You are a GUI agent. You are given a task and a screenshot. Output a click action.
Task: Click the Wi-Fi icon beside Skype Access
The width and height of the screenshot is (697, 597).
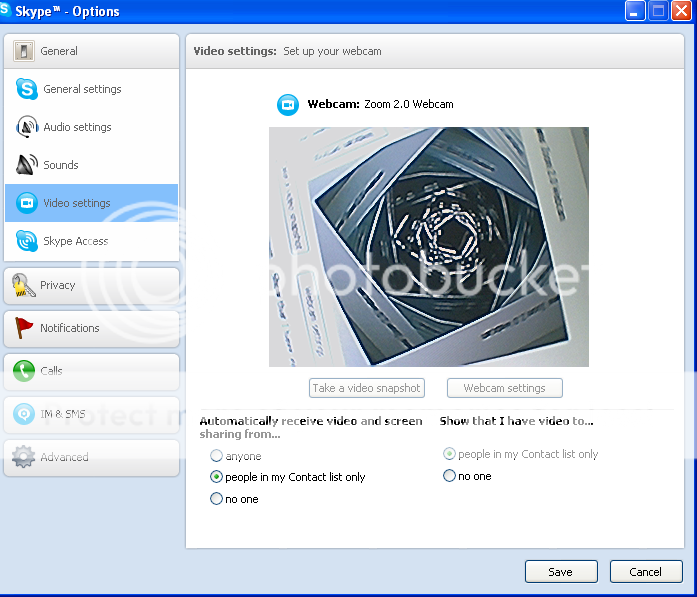27,240
